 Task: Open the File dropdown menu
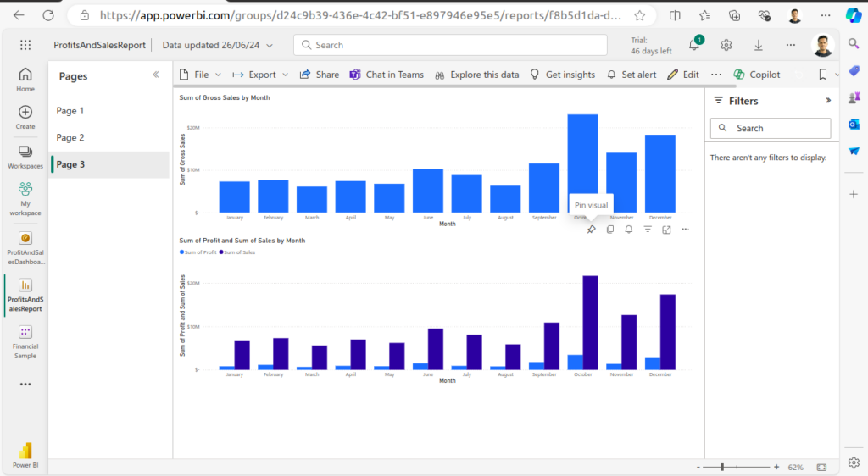pyautogui.click(x=195, y=75)
